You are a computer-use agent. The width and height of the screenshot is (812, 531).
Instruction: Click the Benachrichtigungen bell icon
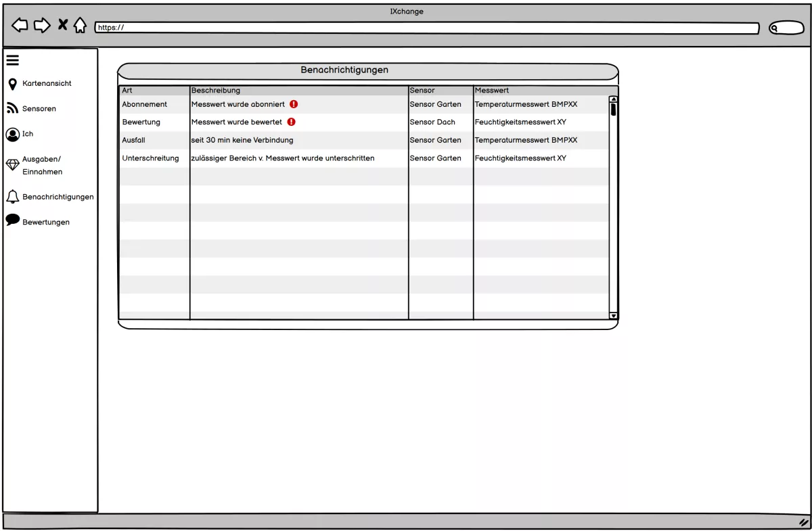click(x=12, y=197)
